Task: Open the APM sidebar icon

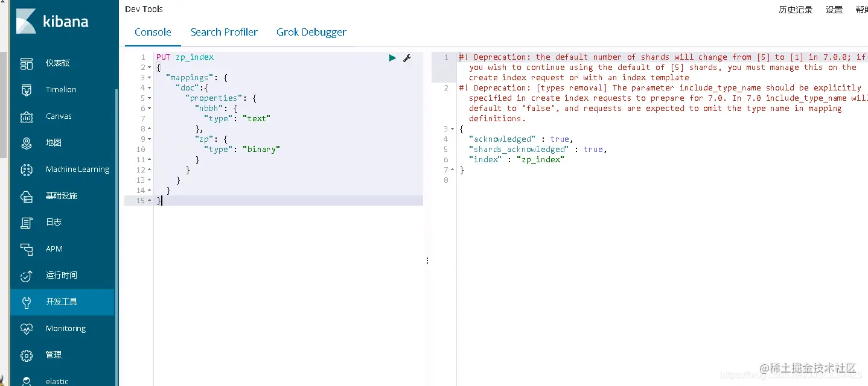Action: point(27,249)
